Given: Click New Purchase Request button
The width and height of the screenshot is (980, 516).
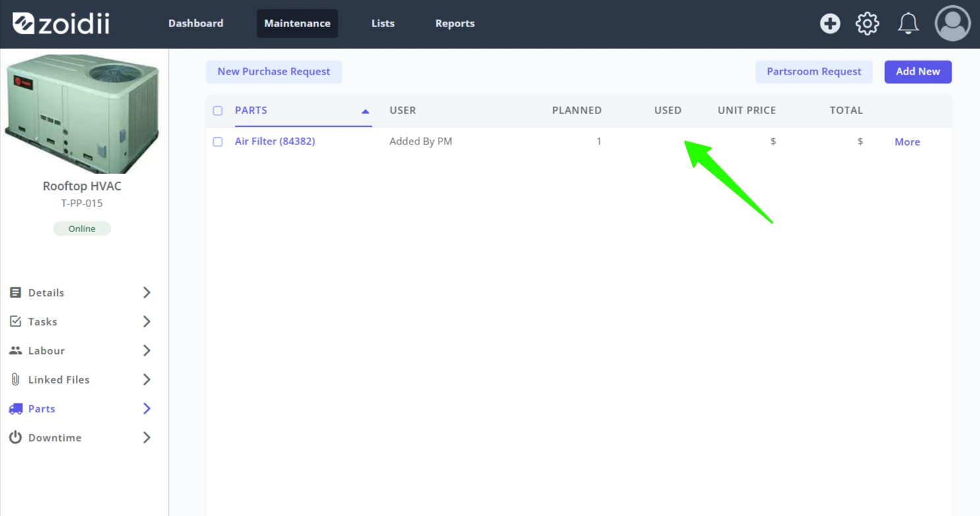Looking at the screenshot, I should click(274, 72).
